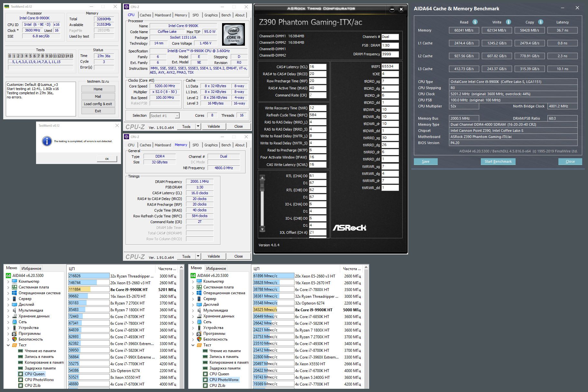Viewport: 588px width, 392px height.
Task: Click Программы icon in CPU Queen AIDA64 window
Action: coord(14,333)
